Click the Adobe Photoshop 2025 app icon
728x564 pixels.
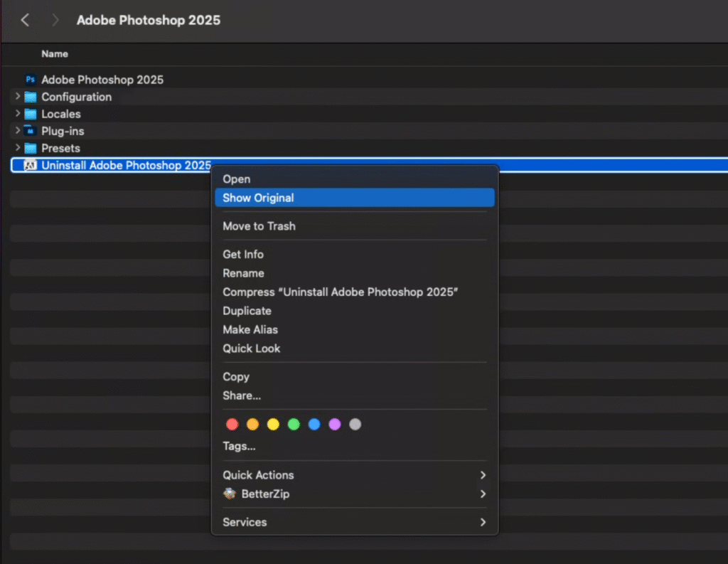30,80
